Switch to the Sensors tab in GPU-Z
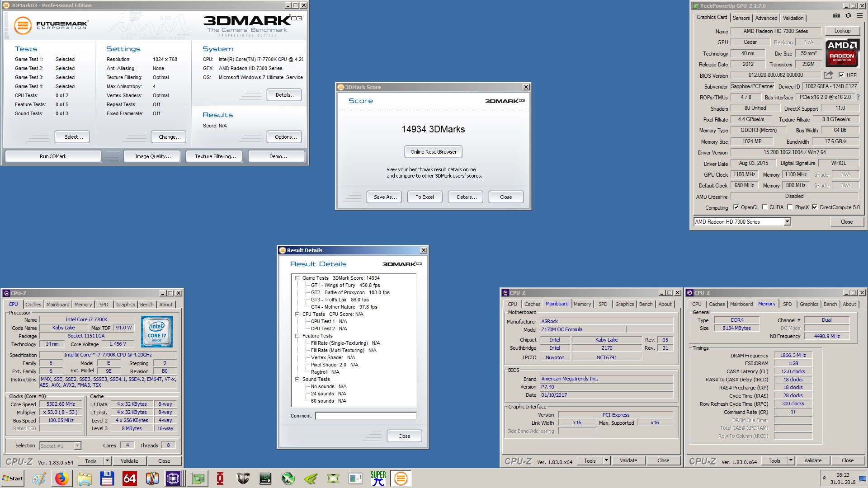The width and height of the screenshot is (868, 488). point(741,18)
